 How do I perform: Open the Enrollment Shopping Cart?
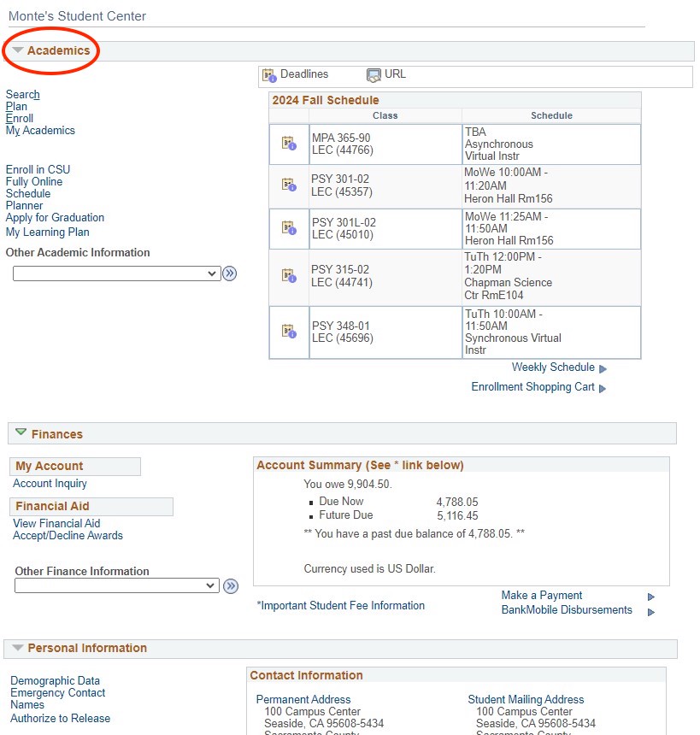[533, 386]
